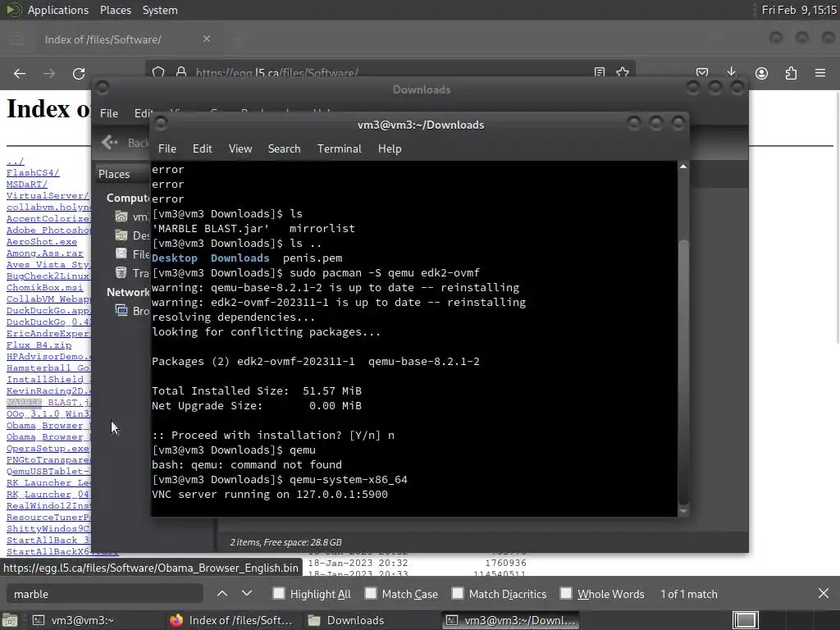Open the FlashCS4/ directory link

pos(33,172)
